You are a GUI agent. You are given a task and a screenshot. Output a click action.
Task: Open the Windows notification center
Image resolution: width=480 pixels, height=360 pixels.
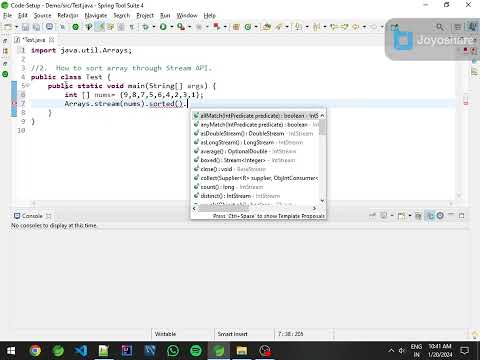(x=465, y=351)
